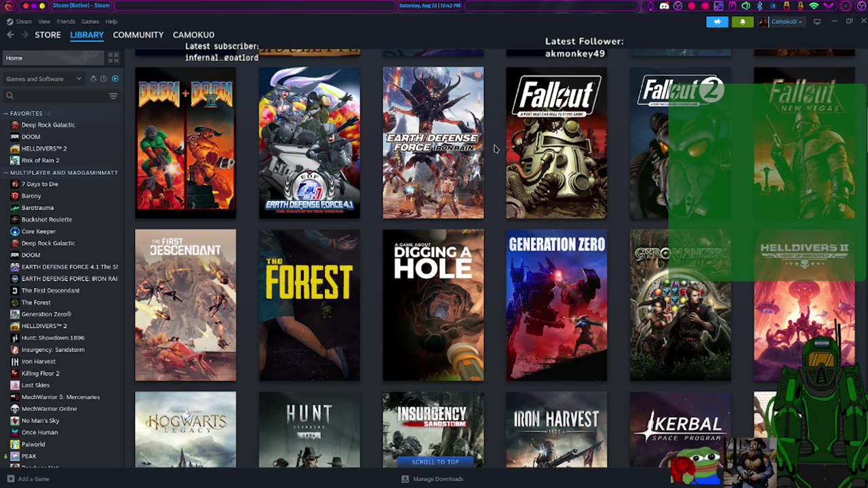Select Core Keeper in the game list

tap(38, 232)
